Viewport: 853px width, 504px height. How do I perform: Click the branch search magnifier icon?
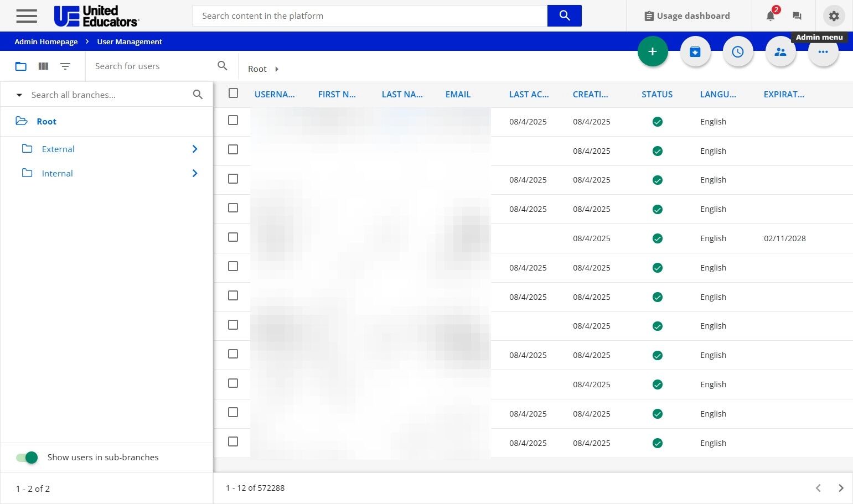(198, 95)
